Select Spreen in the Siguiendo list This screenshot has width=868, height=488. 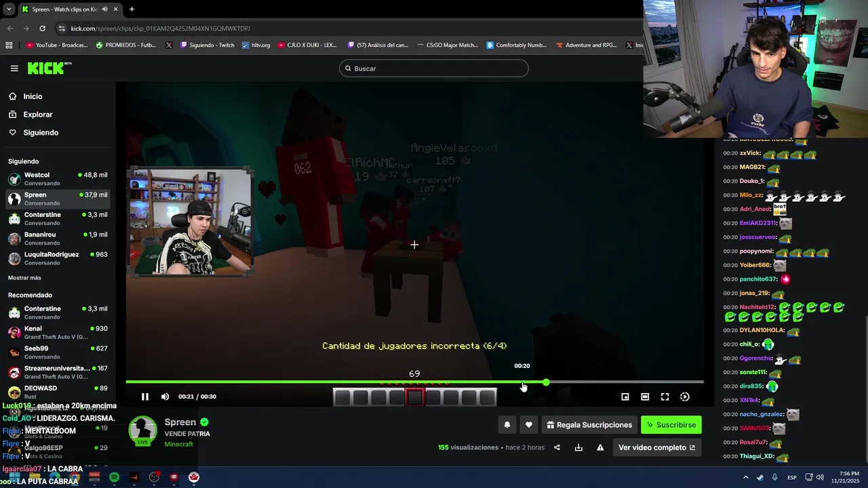point(58,199)
